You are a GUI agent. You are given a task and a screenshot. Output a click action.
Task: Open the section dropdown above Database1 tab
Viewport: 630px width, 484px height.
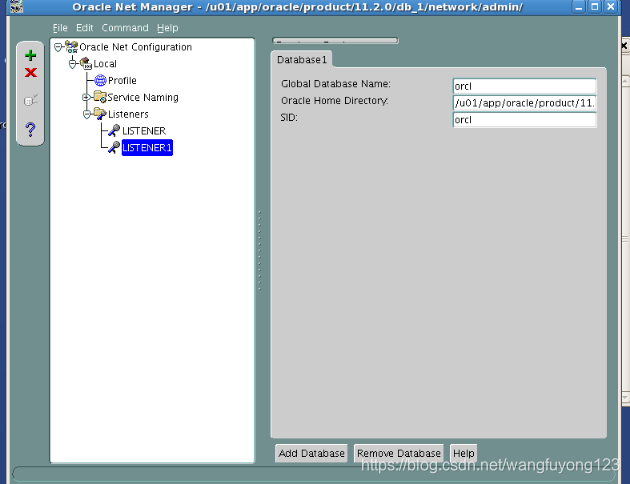335,41
